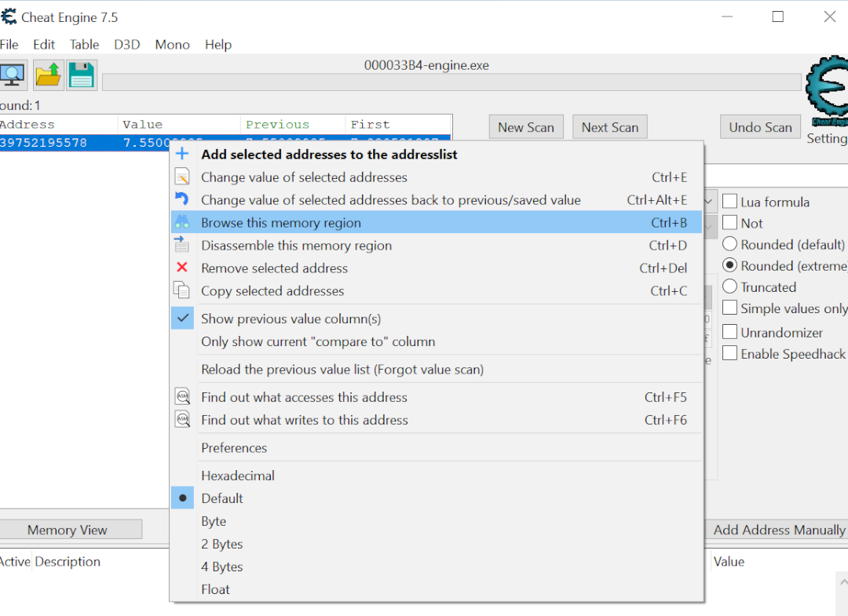Select the Truncated radio button
Image resolution: width=848 pixels, height=616 pixels.
pyautogui.click(x=729, y=286)
